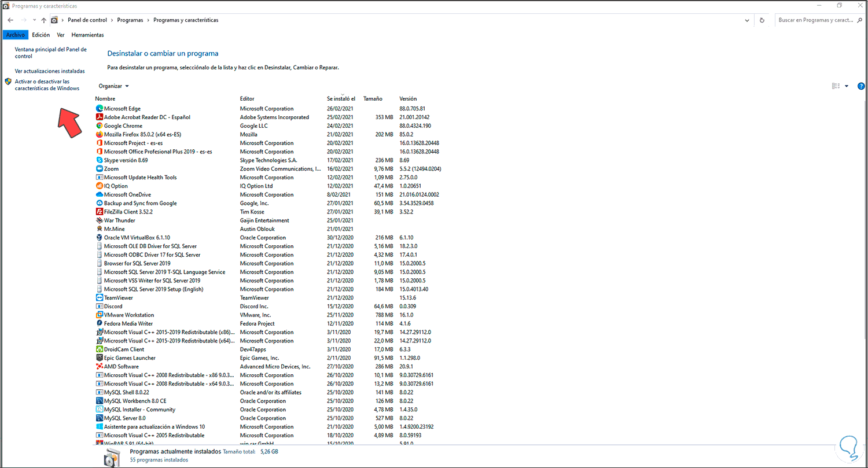
Task: Navigate to Panel de control breadcrumb
Action: (87, 20)
